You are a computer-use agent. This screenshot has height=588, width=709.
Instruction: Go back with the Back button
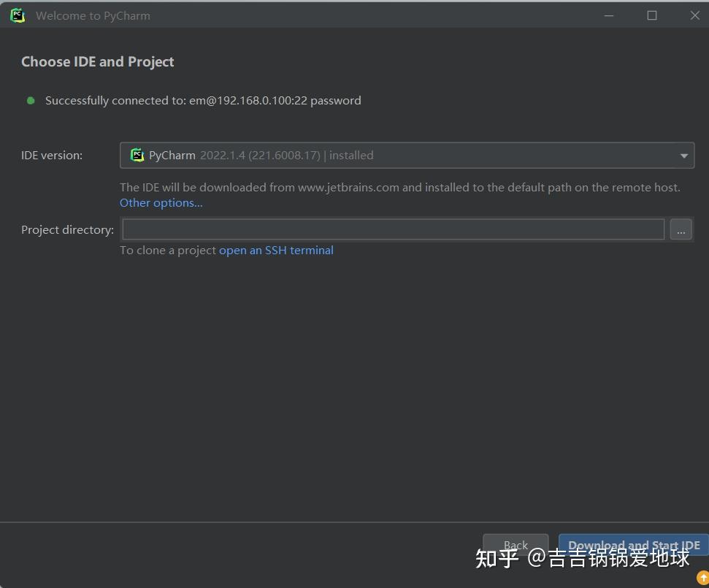[516, 545]
